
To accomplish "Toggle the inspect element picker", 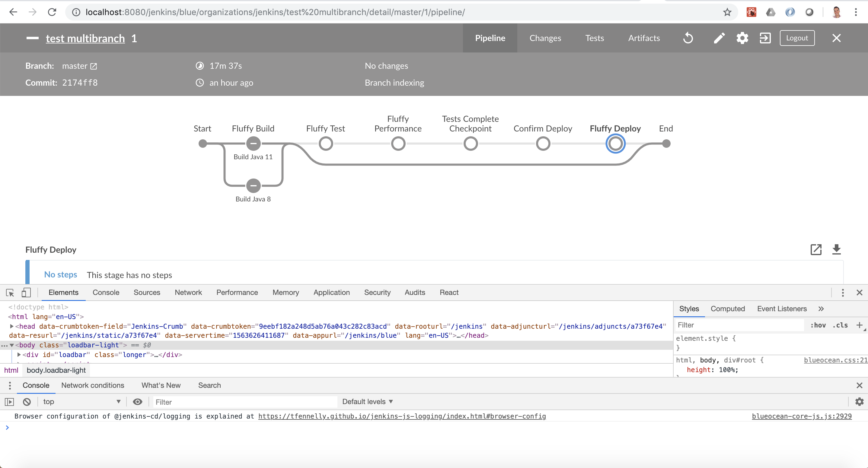I will coord(10,292).
